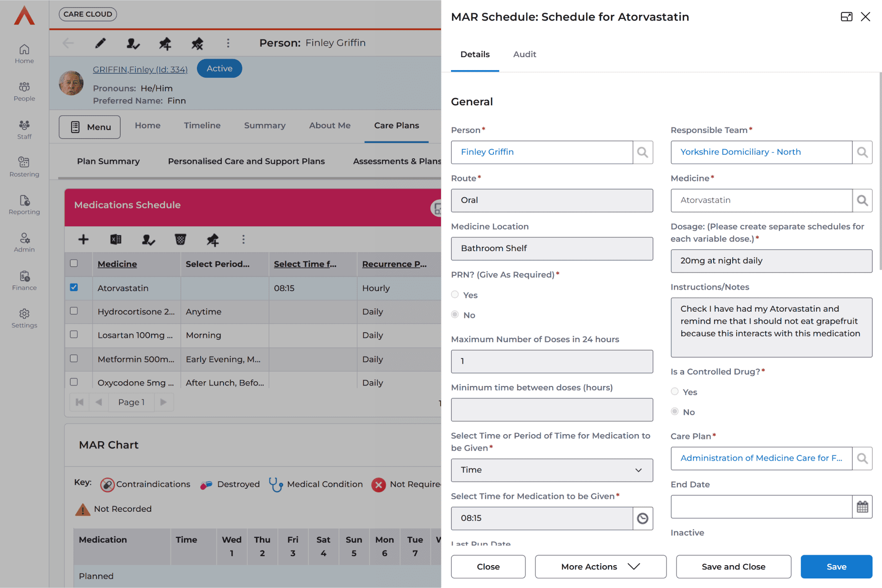Select No for PRN Give As Required
This screenshot has height=588, width=882.
tap(455, 315)
